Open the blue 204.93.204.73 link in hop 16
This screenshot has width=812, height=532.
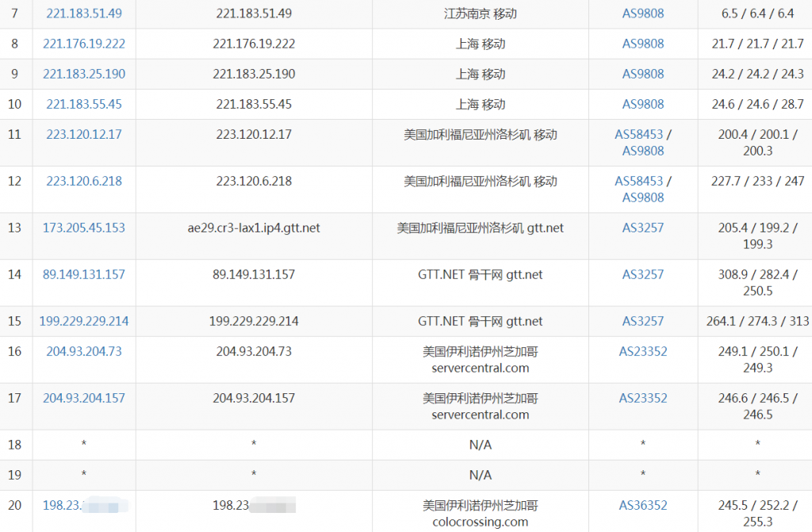coord(83,351)
